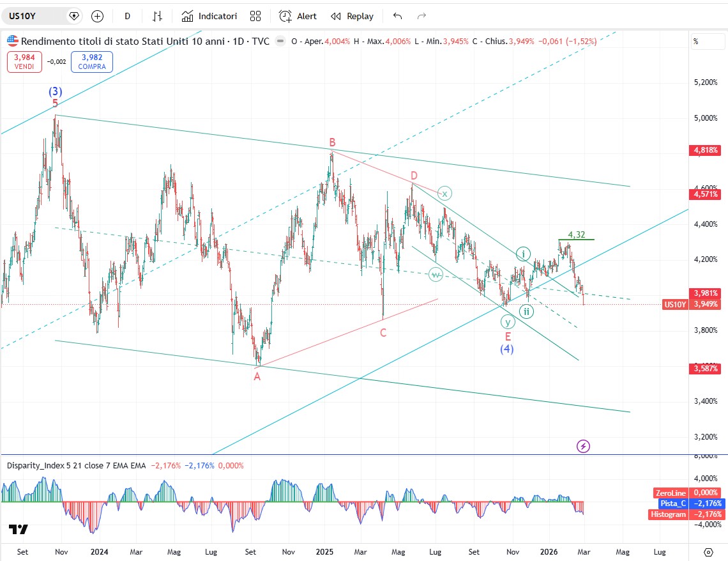Click the 2024 time axis label

coord(100,551)
